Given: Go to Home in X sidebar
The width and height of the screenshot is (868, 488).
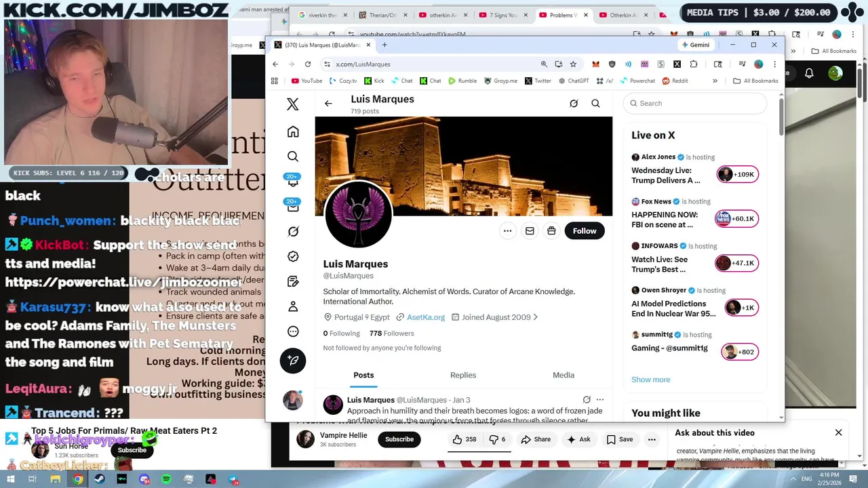Looking at the screenshot, I should coord(293,131).
